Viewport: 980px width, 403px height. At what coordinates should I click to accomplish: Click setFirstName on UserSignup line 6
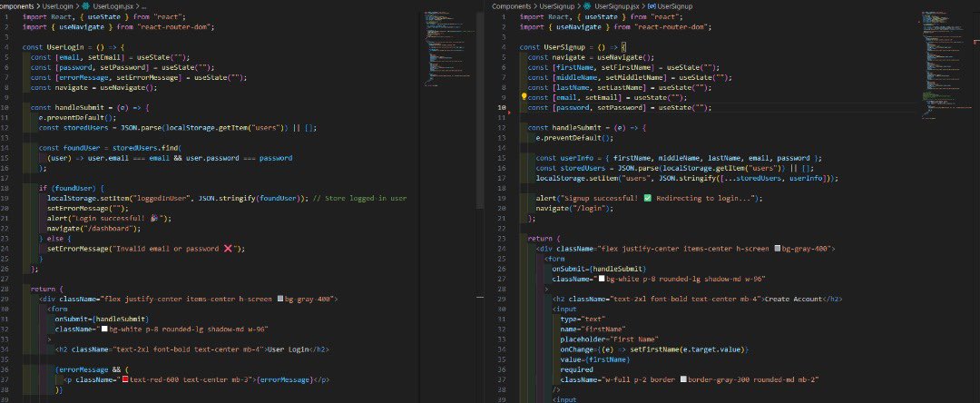pyautogui.click(x=625, y=67)
